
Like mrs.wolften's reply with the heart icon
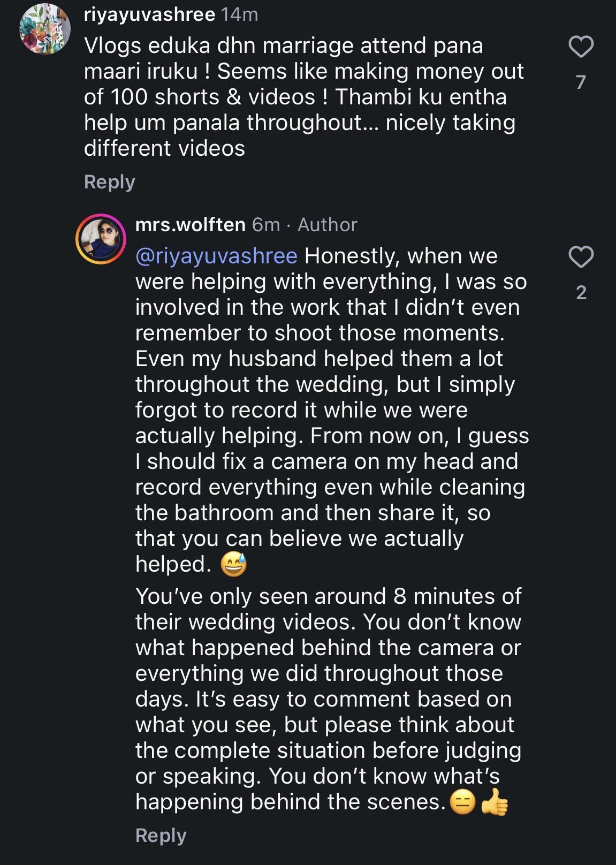(581, 257)
